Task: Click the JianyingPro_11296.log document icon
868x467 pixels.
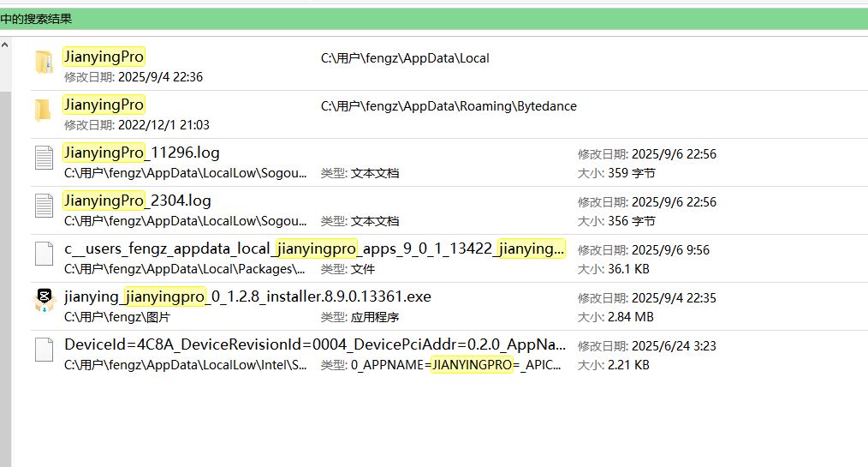Action: point(44,158)
